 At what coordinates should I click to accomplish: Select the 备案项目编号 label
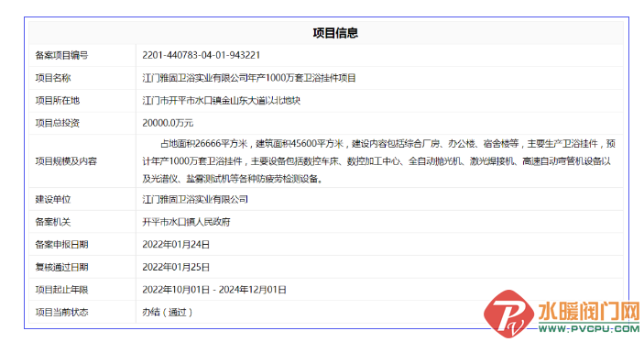click(61, 56)
